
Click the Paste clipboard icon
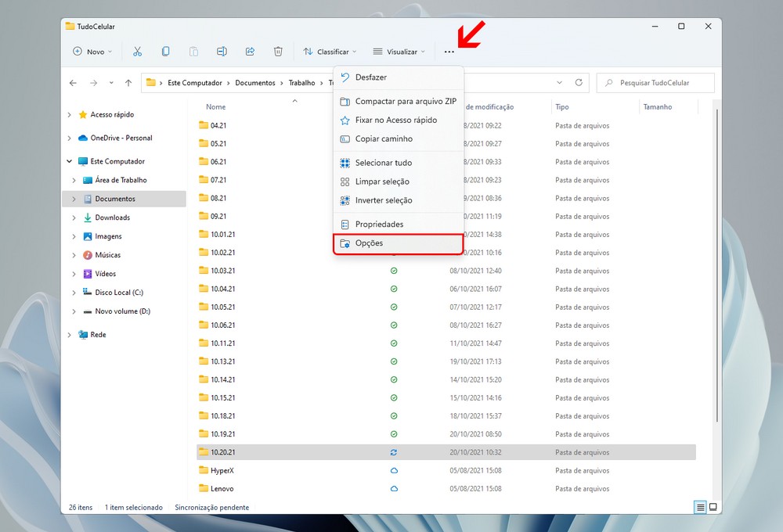(x=193, y=52)
